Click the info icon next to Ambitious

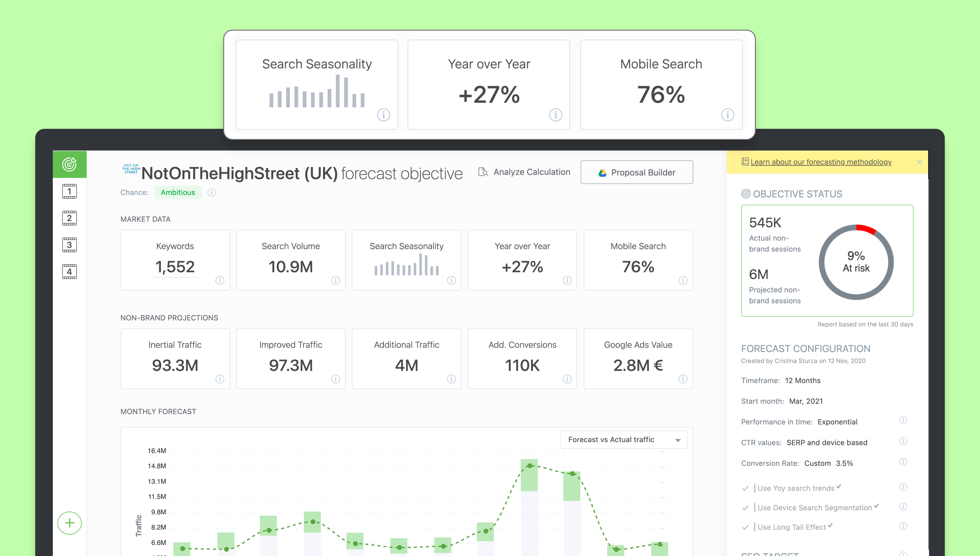click(x=211, y=193)
